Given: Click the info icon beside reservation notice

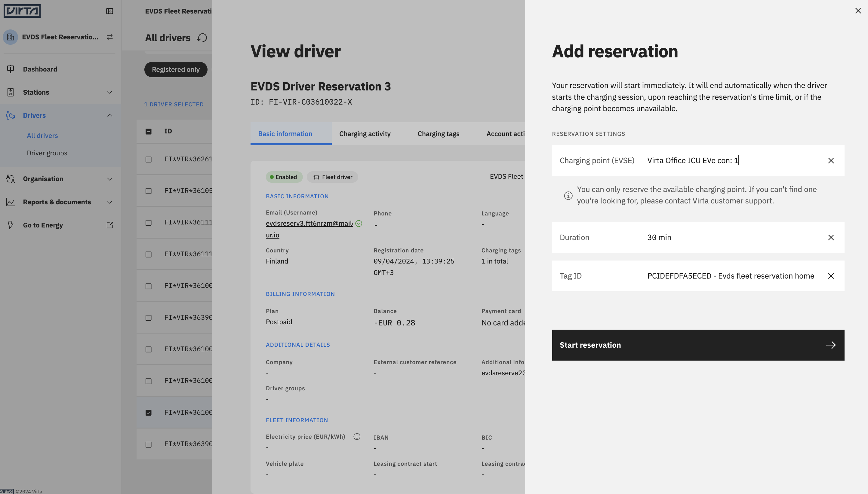Looking at the screenshot, I should (x=568, y=195).
